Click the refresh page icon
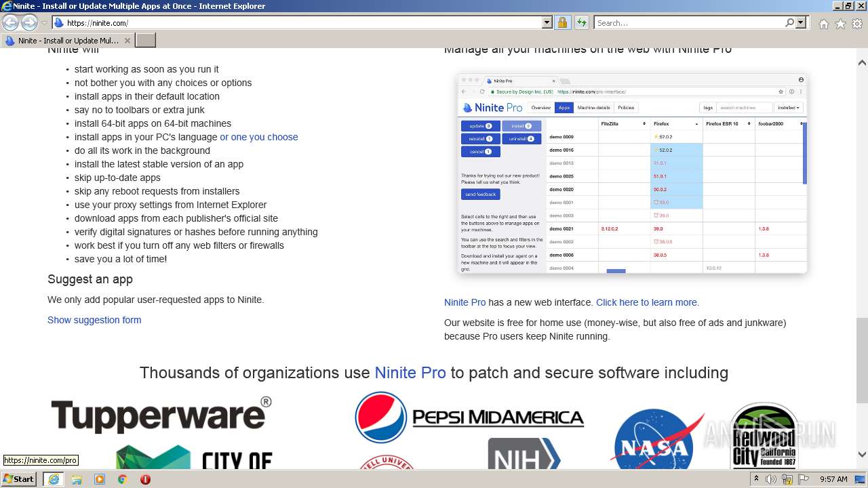This screenshot has height=488, width=868. pyautogui.click(x=581, y=23)
